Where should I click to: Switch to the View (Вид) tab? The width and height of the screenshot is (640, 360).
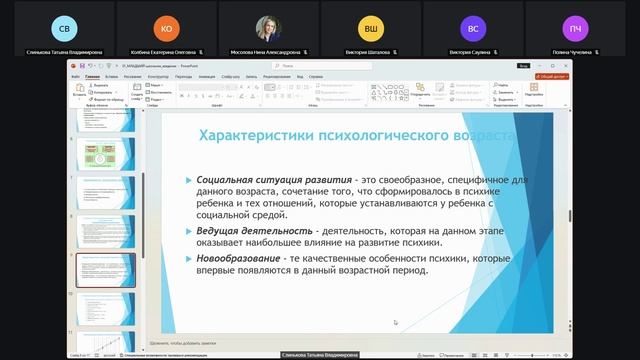pos(300,77)
